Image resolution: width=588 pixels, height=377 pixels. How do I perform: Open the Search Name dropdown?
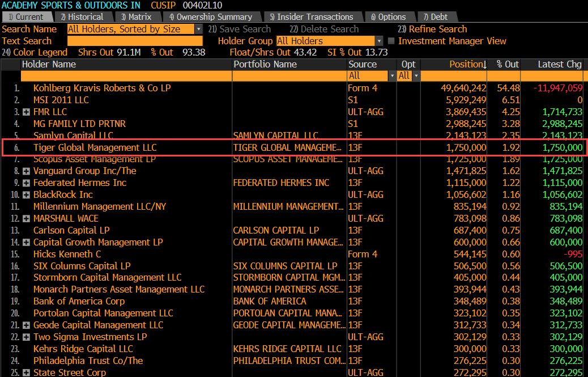[x=199, y=29]
